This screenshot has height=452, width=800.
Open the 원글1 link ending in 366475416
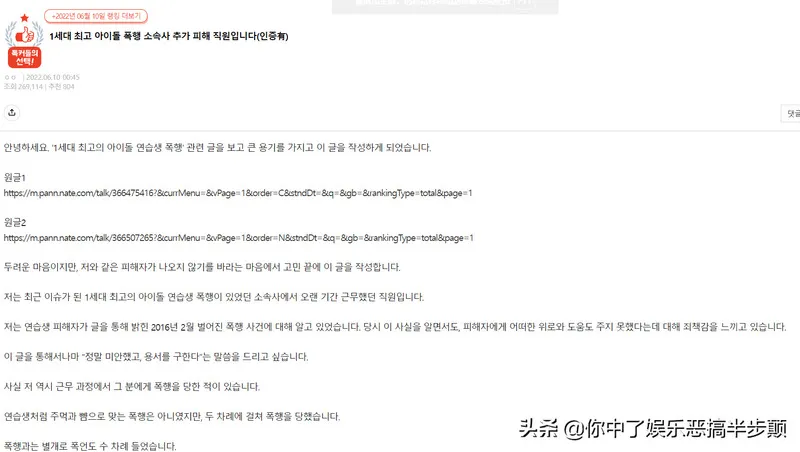238,193
